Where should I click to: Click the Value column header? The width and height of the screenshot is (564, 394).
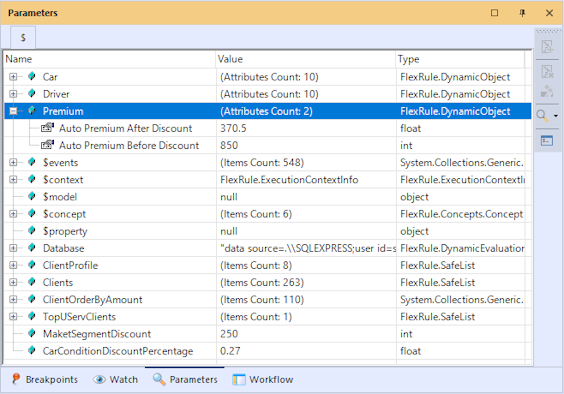point(306,59)
